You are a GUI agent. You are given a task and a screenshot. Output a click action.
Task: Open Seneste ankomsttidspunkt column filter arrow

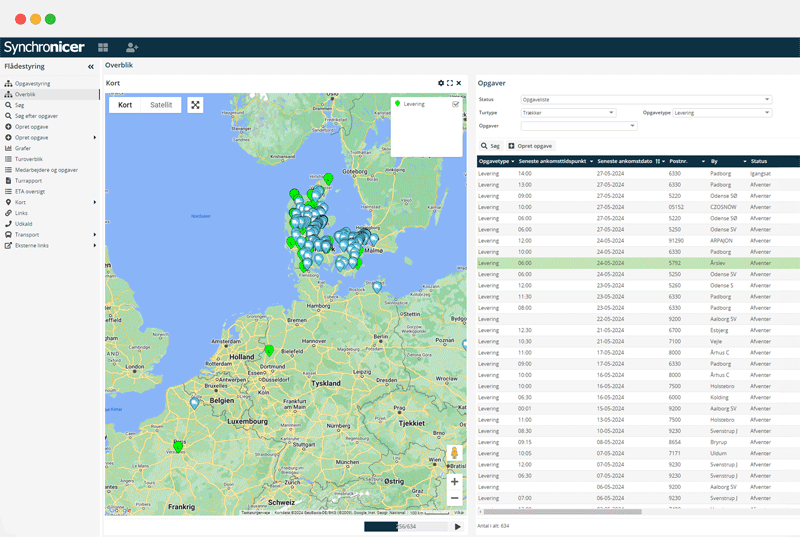coord(591,161)
